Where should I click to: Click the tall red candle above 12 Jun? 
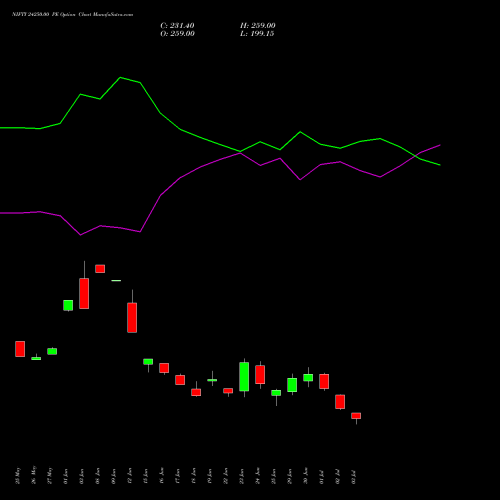pos(132,317)
